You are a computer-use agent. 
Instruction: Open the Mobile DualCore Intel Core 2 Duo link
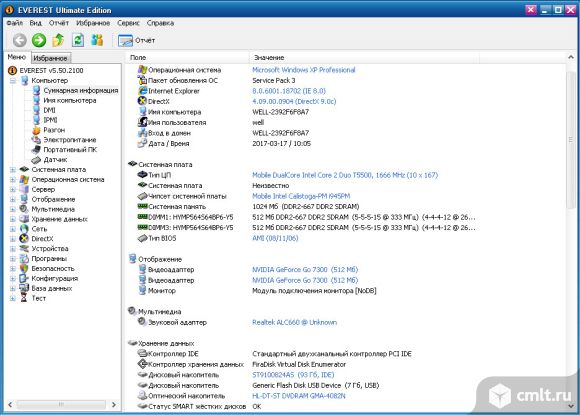click(x=345, y=175)
